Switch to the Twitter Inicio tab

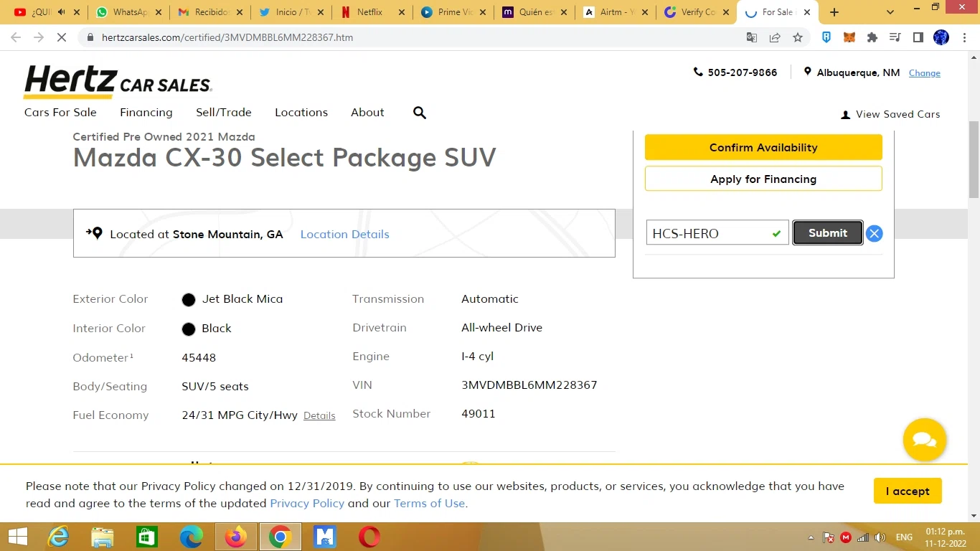(291, 12)
